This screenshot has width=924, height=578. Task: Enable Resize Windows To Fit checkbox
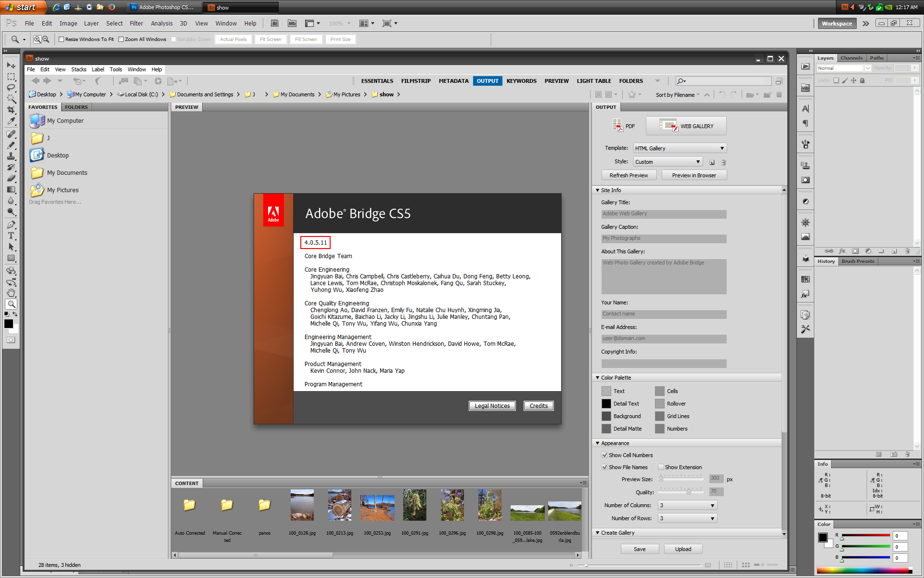click(62, 39)
